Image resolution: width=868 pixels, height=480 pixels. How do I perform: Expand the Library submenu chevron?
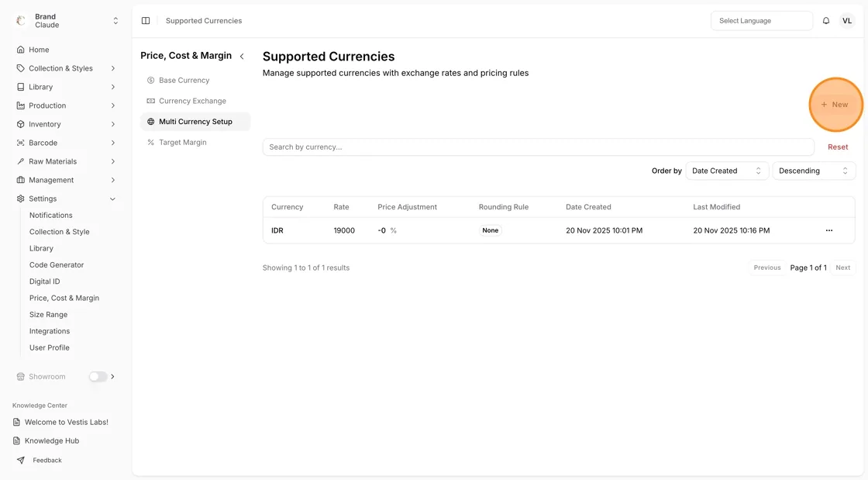pyautogui.click(x=113, y=87)
